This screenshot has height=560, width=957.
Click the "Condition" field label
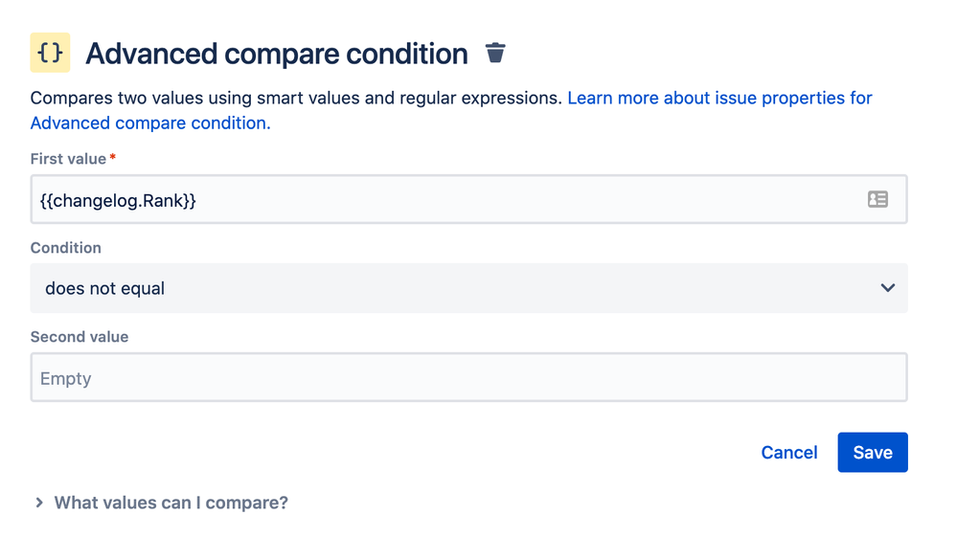(x=65, y=248)
